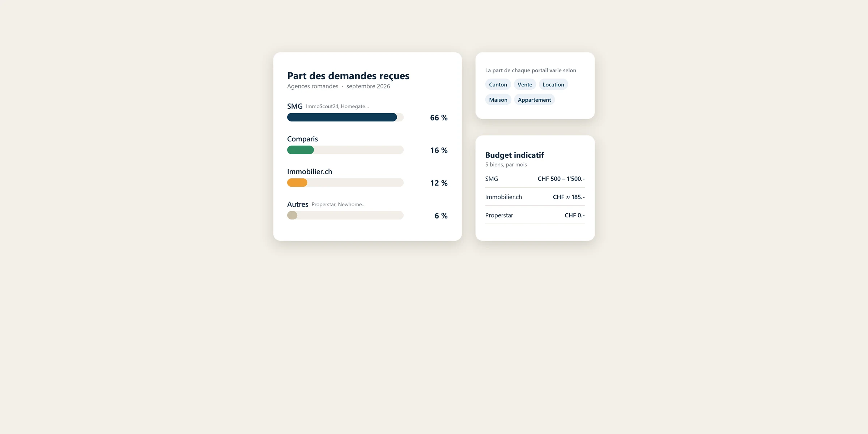
Task: Click the 6 % Autres value
Action: point(441,216)
